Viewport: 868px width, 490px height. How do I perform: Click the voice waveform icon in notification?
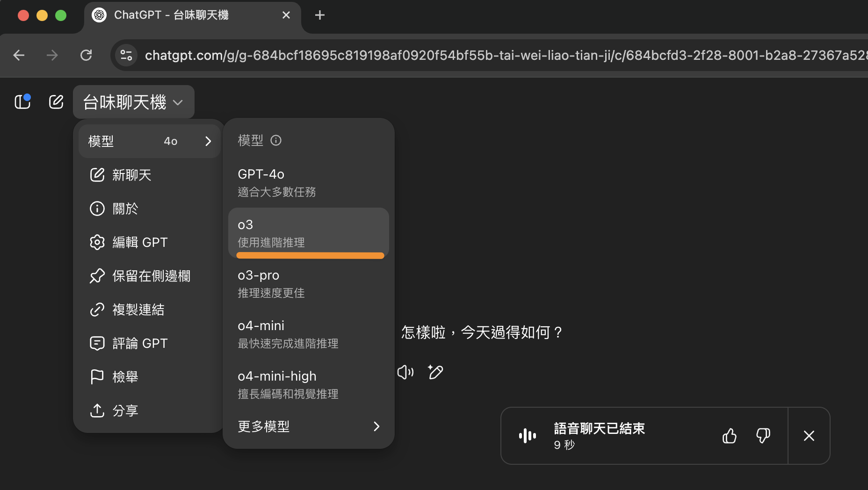[528, 436]
